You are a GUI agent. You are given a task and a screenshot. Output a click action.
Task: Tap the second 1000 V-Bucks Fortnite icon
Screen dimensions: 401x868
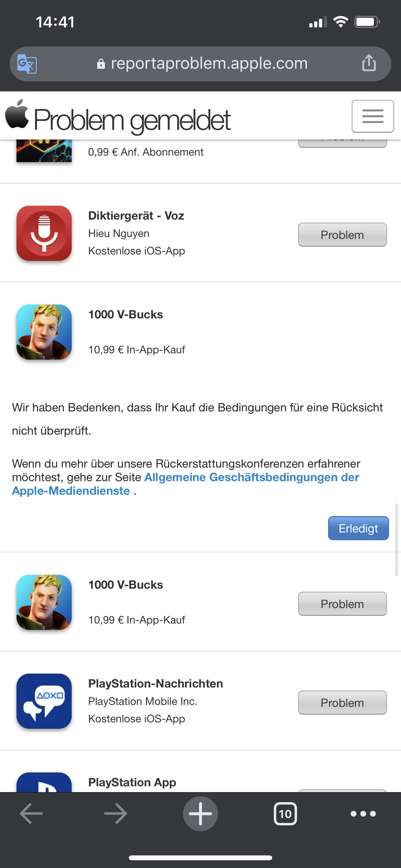44,602
